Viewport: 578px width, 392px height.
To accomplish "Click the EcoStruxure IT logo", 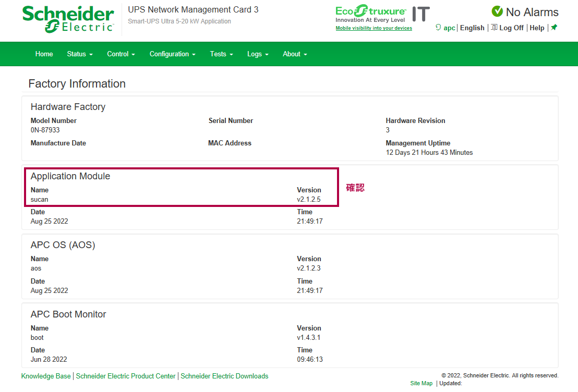I will pos(382,15).
